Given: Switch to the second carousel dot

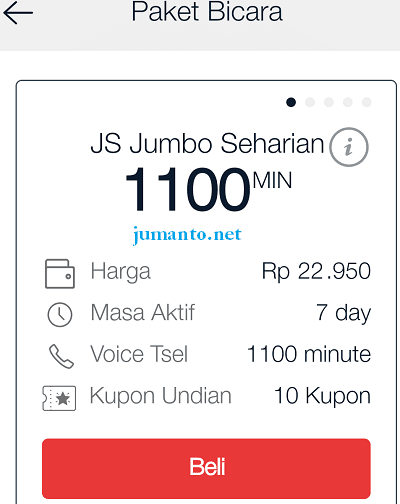Looking at the screenshot, I should [310, 102].
